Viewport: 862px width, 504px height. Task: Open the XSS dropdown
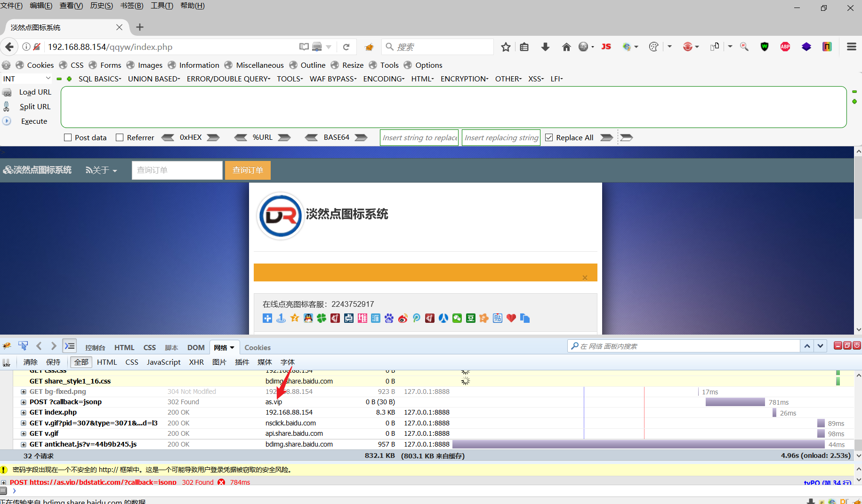tap(536, 79)
